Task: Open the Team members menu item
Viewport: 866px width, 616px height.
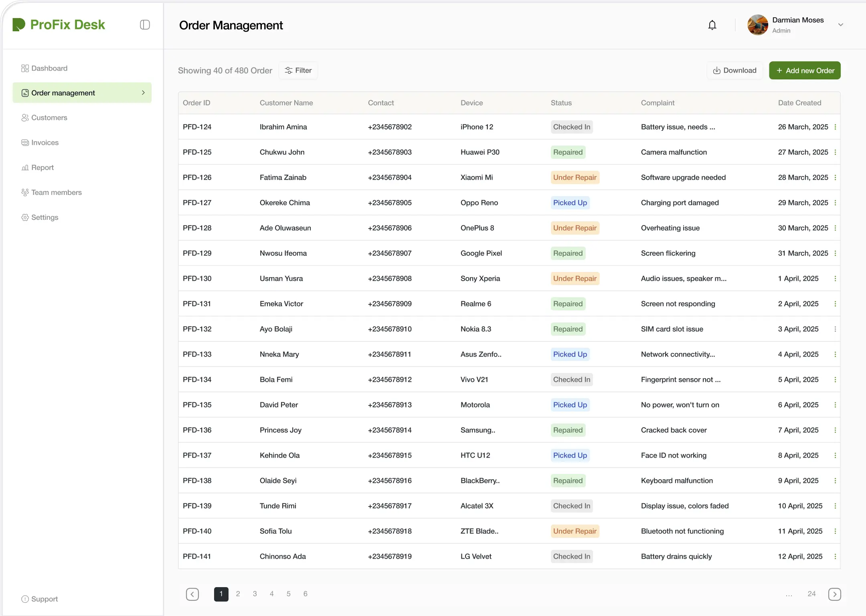Action: (x=51, y=192)
